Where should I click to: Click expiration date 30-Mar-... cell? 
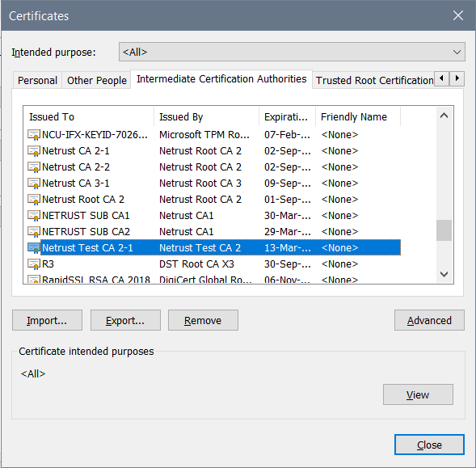click(x=287, y=215)
